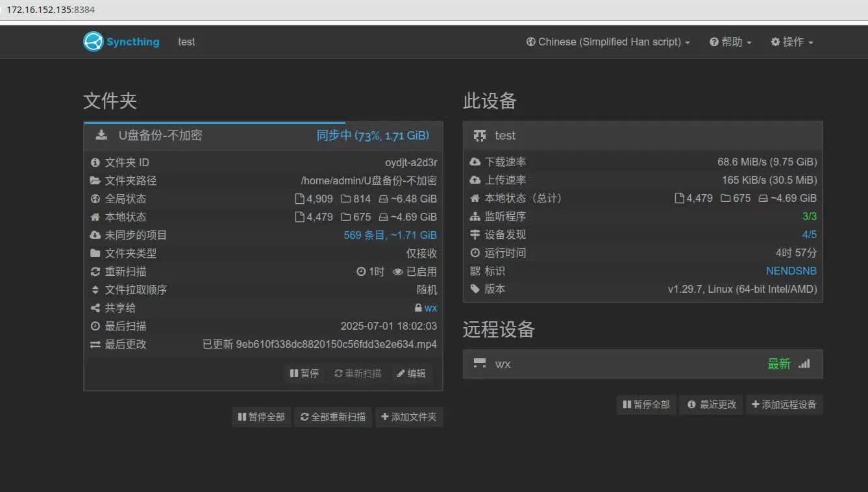Click the refresh icon beside 重新扫描 row label
This screenshot has height=492, width=868.
point(95,271)
